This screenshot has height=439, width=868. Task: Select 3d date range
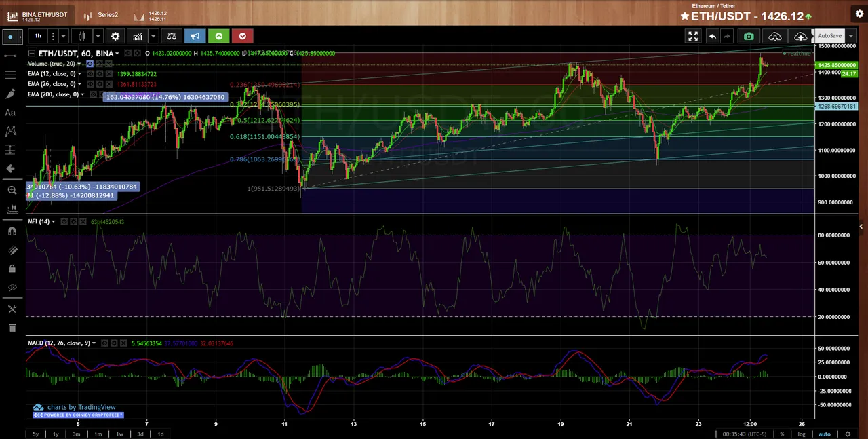pos(140,434)
